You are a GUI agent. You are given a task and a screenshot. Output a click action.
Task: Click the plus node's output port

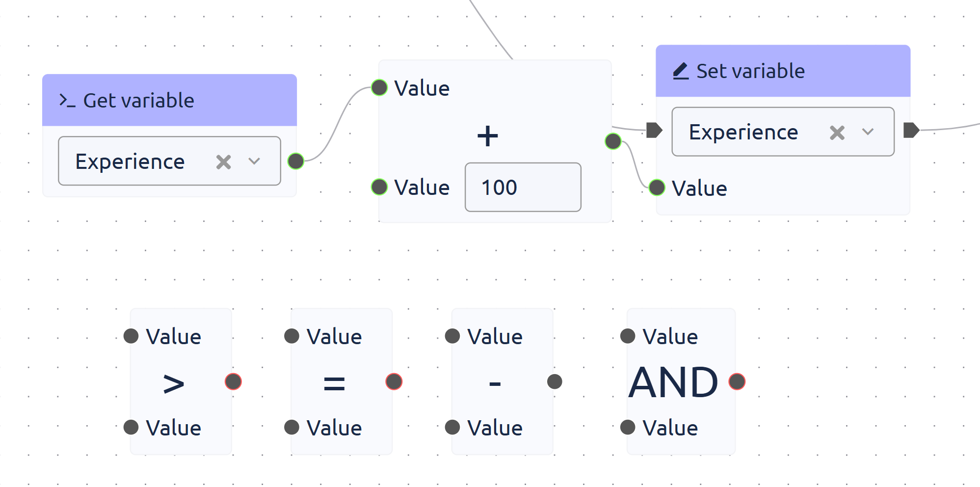tap(613, 141)
